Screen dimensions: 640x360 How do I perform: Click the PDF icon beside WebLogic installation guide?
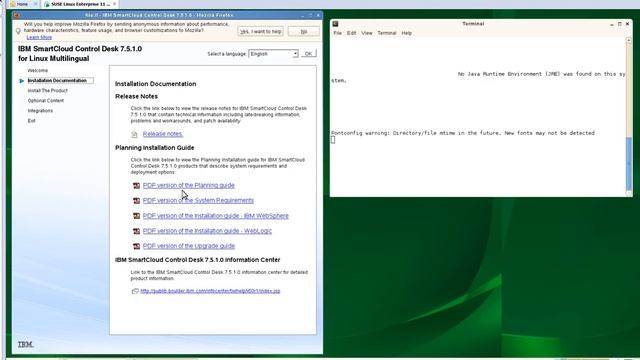coord(137,231)
